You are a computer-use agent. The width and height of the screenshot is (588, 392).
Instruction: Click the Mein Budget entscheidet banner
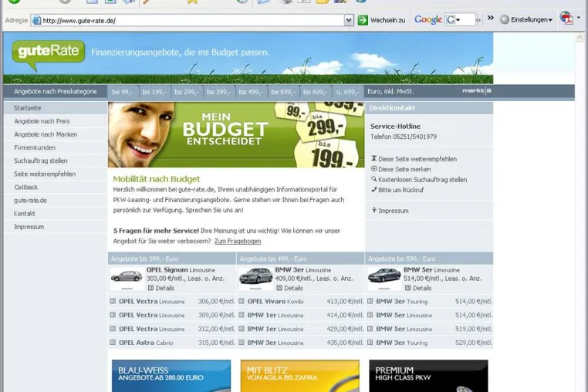pos(236,135)
